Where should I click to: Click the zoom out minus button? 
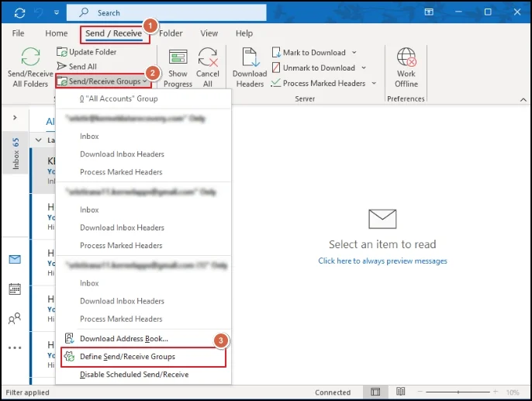420,392
